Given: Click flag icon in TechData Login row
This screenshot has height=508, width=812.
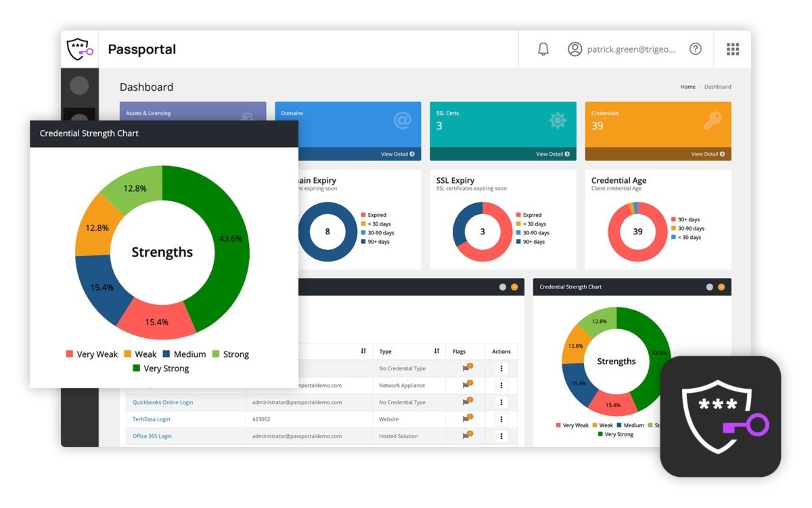Looking at the screenshot, I should tap(466, 419).
